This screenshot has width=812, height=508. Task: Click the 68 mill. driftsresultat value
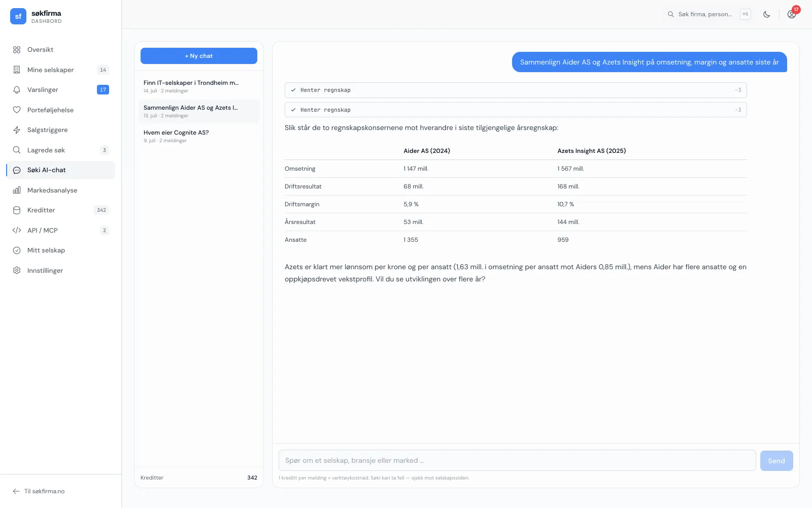tap(414, 186)
